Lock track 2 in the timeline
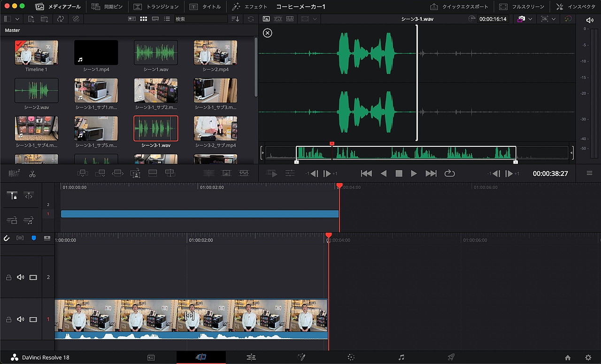This screenshot has height=364, width=601. pos(8,277)
